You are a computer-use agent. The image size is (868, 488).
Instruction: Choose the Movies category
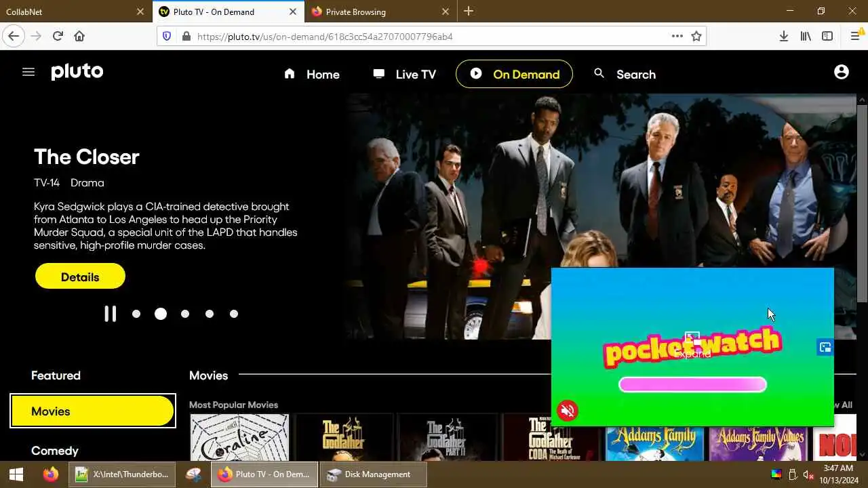(x=93, y=411)
